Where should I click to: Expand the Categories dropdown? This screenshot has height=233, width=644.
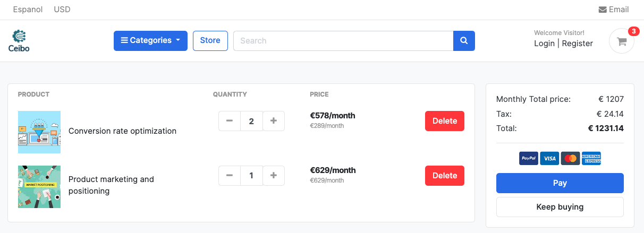click(x=150, y=41)
